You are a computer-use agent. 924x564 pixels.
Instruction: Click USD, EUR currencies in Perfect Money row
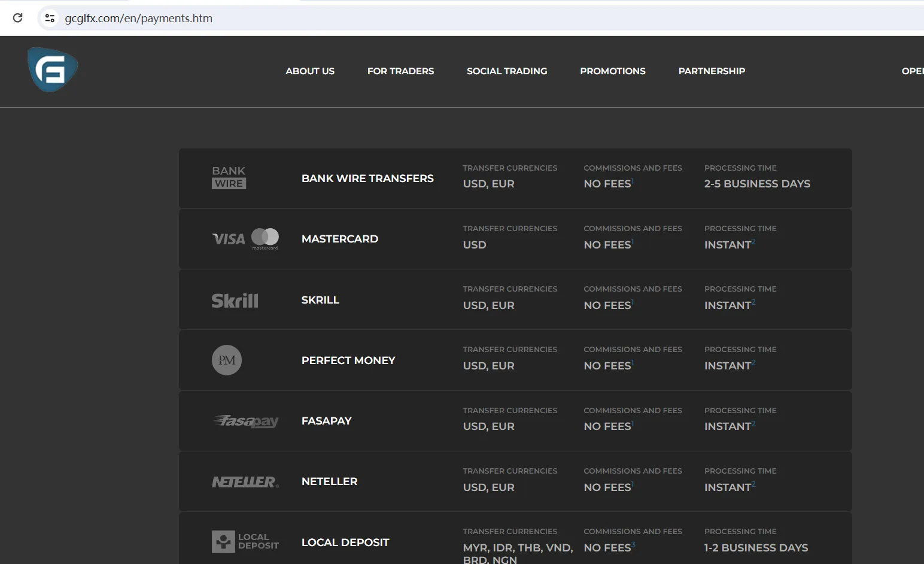click(488, 366)
